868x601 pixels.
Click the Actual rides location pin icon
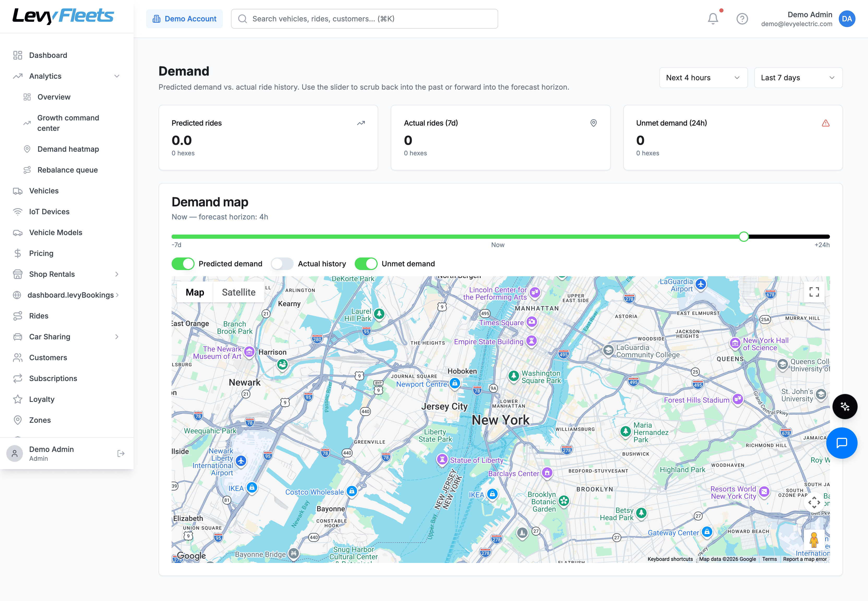(593, 123)
